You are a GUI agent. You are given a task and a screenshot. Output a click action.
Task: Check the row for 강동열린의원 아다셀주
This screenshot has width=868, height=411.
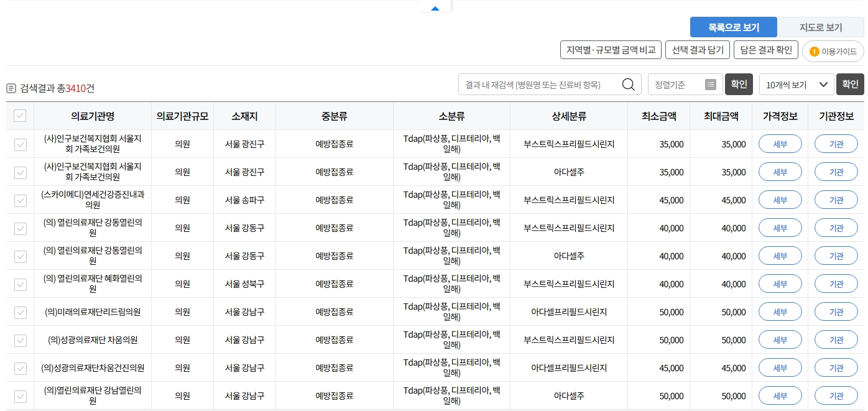point(19,256)
